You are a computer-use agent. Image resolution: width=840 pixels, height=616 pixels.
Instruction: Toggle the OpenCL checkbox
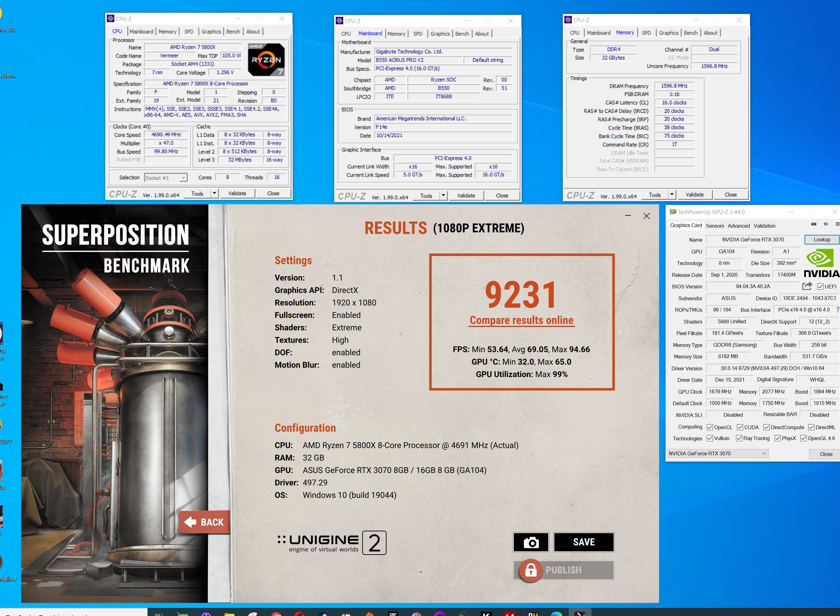point(710,427)
